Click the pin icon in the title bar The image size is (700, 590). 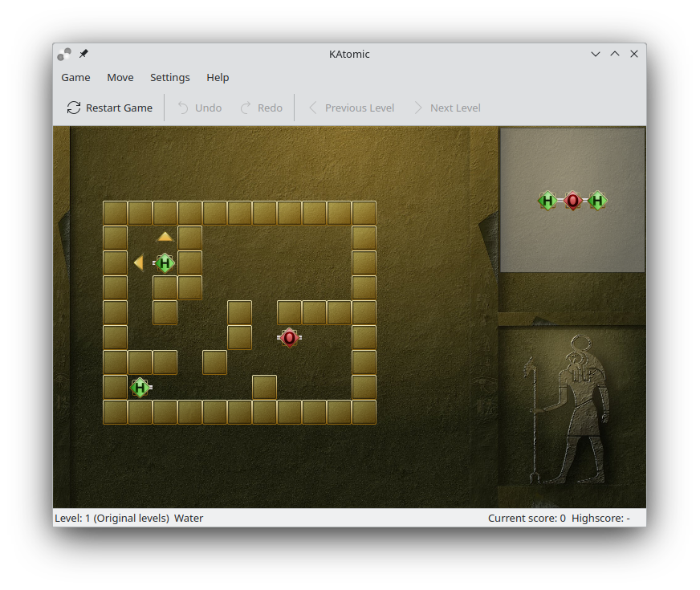(x=83, y=54)
